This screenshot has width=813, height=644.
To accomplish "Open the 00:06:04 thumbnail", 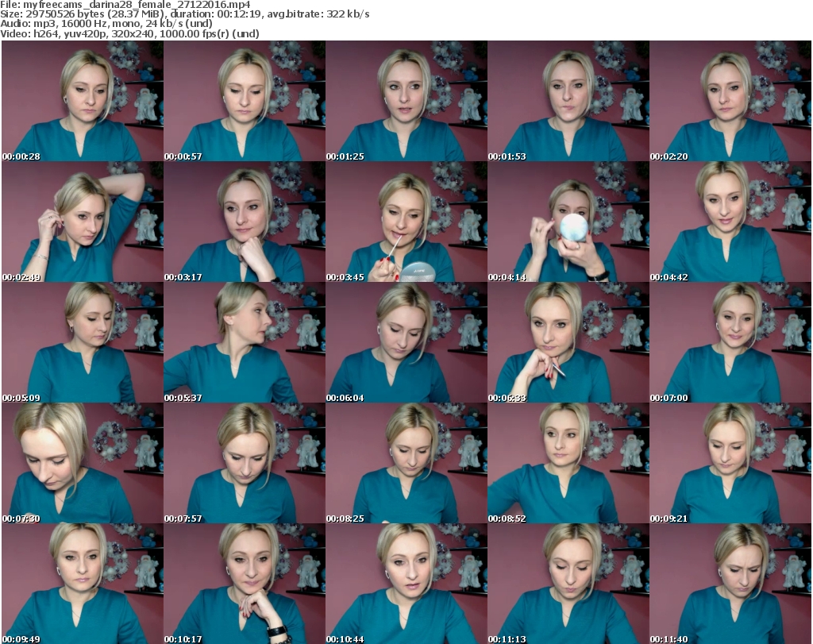I will point(406,343).
